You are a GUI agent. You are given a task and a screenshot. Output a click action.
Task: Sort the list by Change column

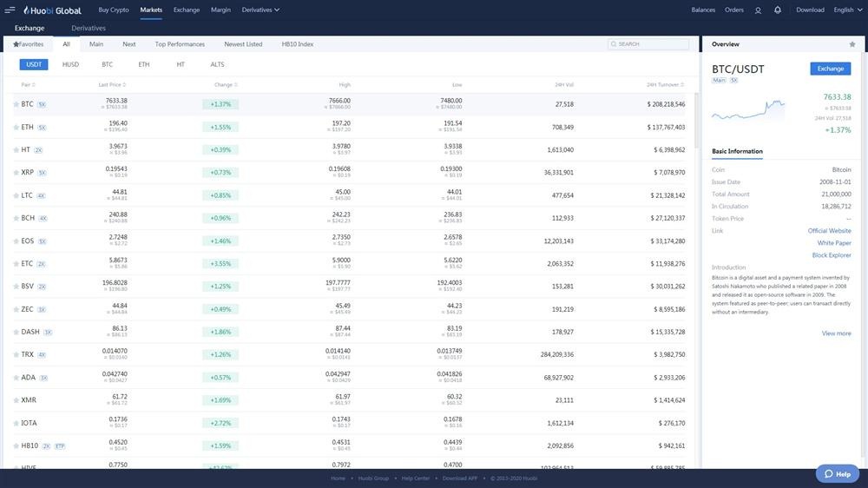click(x=226, y=85)
